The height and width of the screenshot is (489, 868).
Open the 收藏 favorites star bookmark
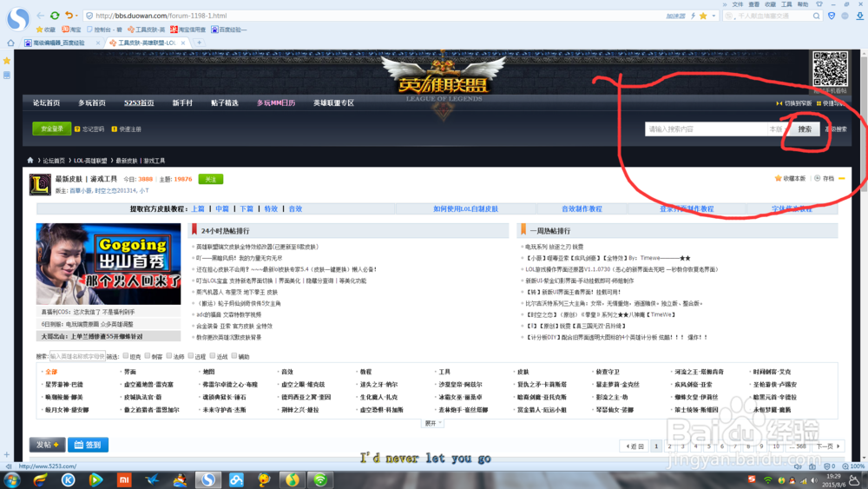(x=45, y=30)
